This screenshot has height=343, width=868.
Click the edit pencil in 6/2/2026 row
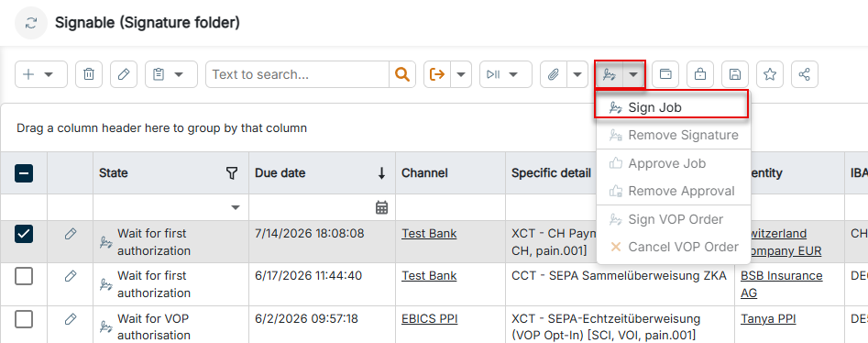pos(71,319)
